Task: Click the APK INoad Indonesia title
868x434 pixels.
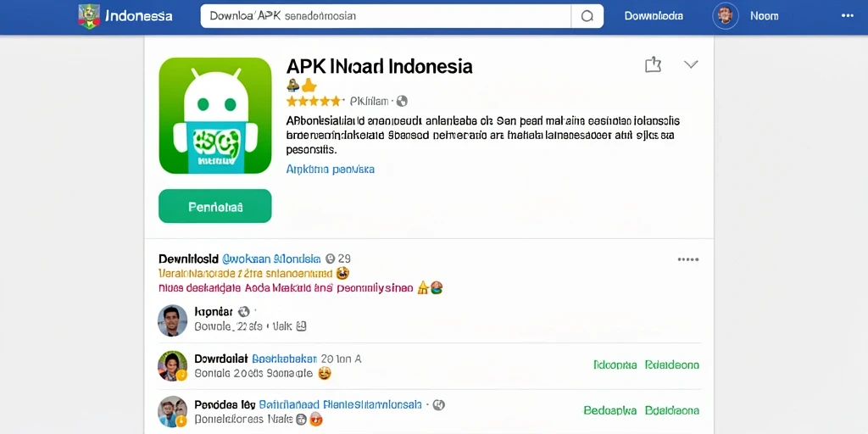Action: coord(379,66)
